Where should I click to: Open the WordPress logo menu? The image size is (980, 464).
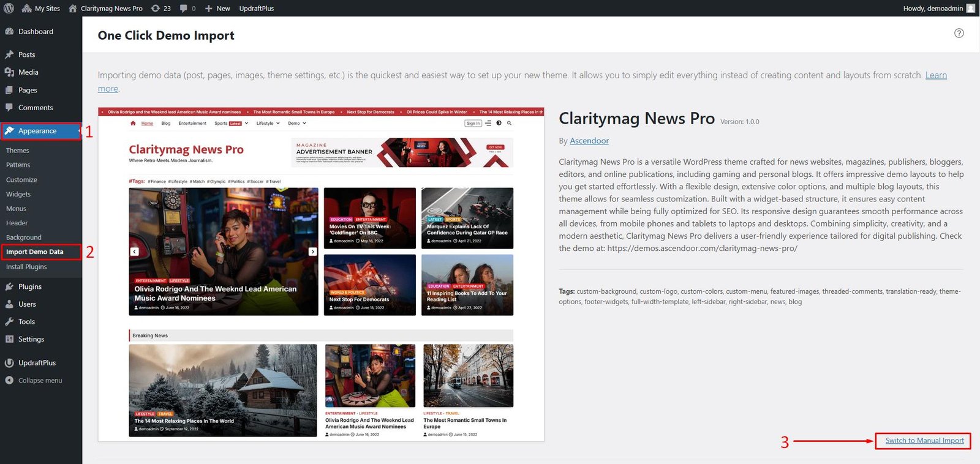tap(9, 9)
